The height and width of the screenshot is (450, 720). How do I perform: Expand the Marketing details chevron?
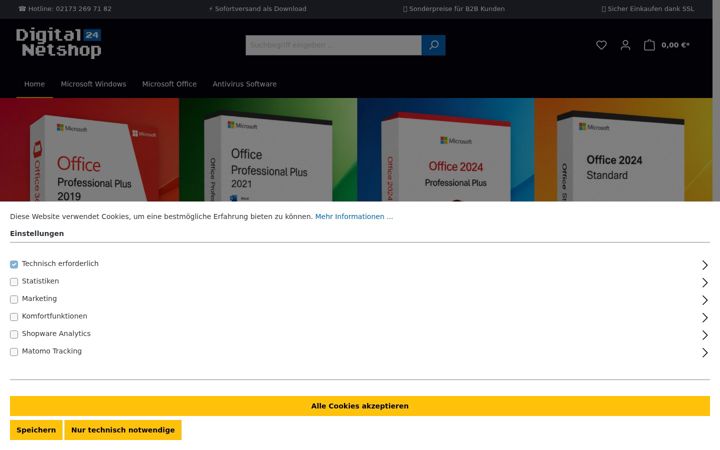705,300
